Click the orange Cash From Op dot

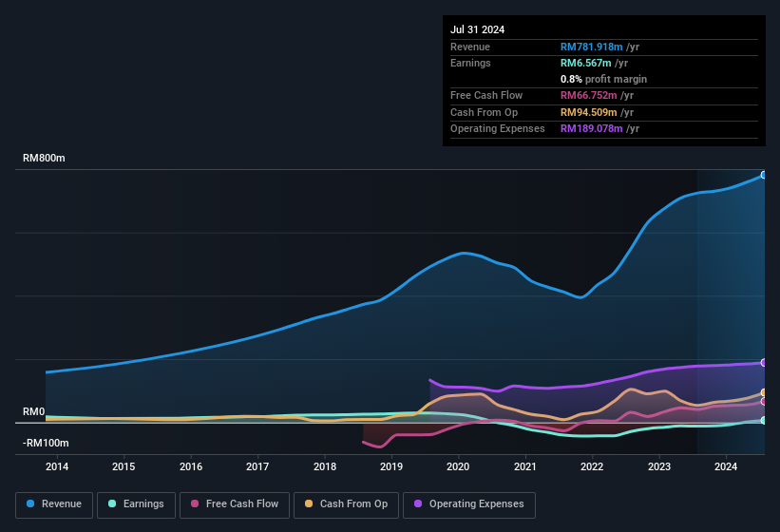[x=309, y=504]
